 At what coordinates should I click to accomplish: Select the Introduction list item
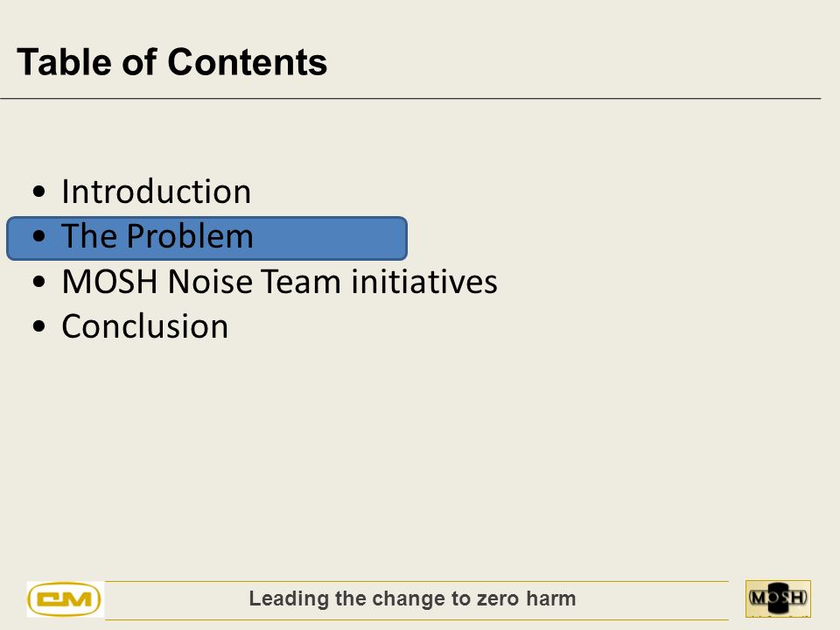(156, 192)
